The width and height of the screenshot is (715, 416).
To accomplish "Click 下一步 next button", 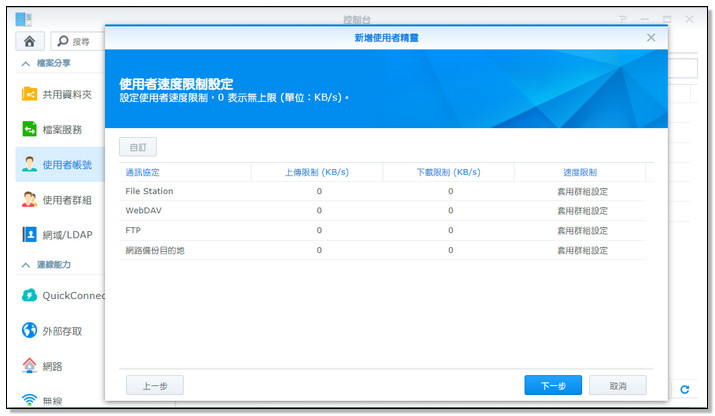I will (552, 385).
